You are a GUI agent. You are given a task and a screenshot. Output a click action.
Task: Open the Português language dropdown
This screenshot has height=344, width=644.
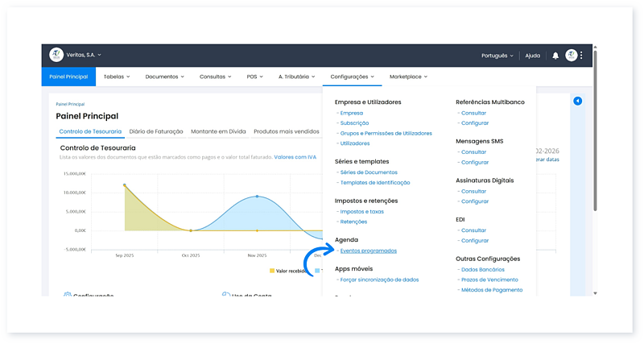[x=497, y=56]
